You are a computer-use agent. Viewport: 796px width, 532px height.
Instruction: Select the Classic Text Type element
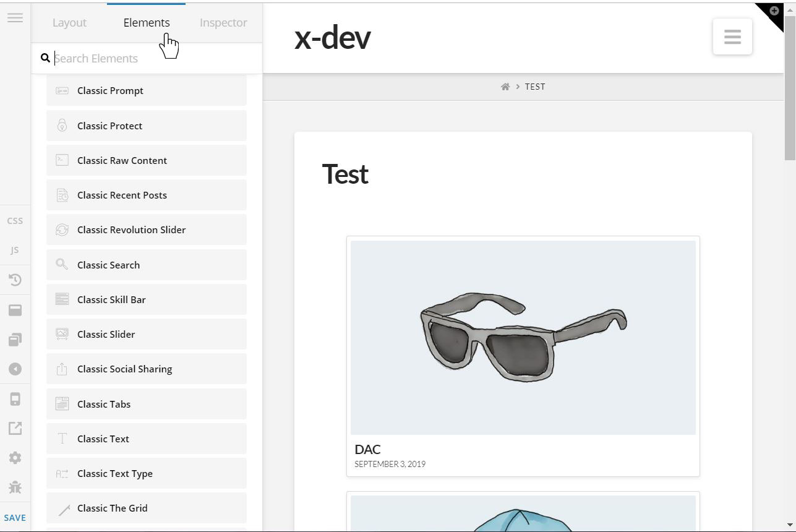point(147,473)
